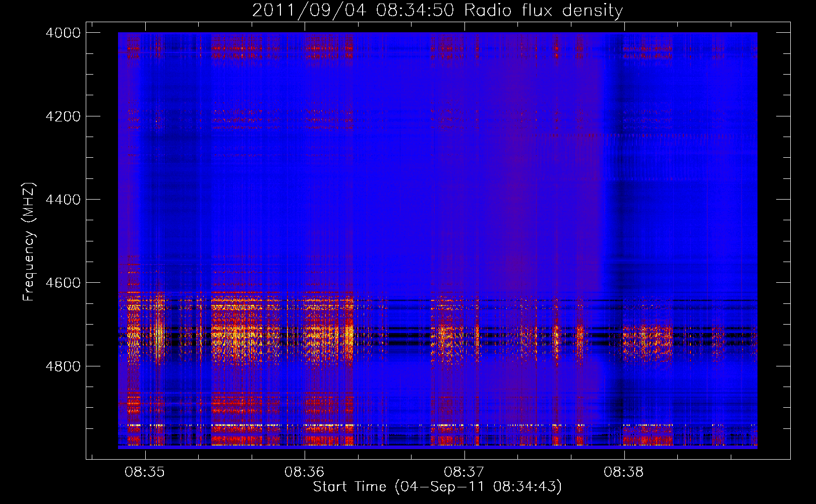Screen dimensions: 816x504
Task: Click the plot title 'Radio flux density'
Action: (x=438, y=11)
